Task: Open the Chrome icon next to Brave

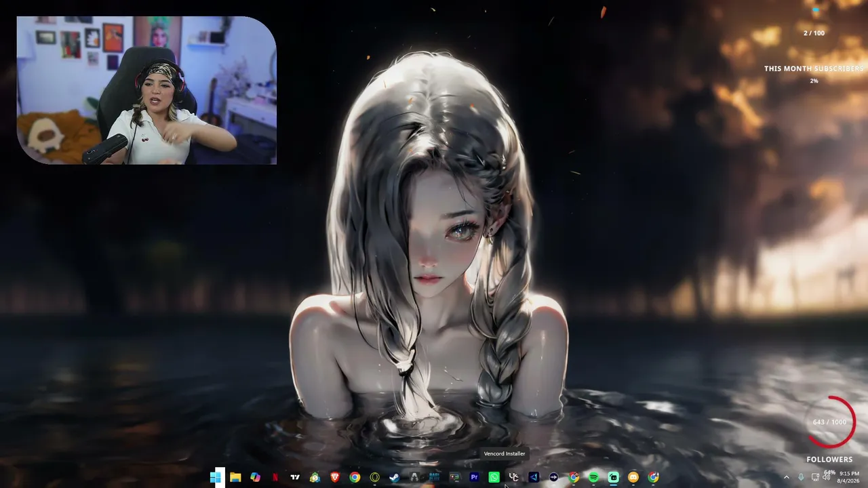Action: (x=355, y=477)
